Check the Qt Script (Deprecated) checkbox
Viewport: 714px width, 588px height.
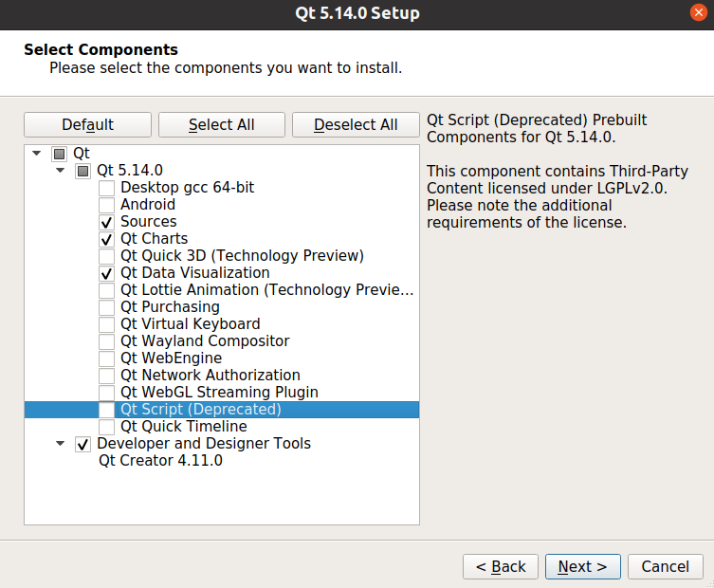click(106, 410)
